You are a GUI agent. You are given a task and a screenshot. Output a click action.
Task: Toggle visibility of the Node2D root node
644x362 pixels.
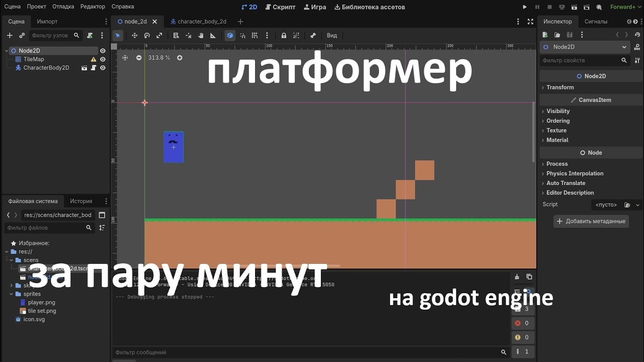pos(103,51)
